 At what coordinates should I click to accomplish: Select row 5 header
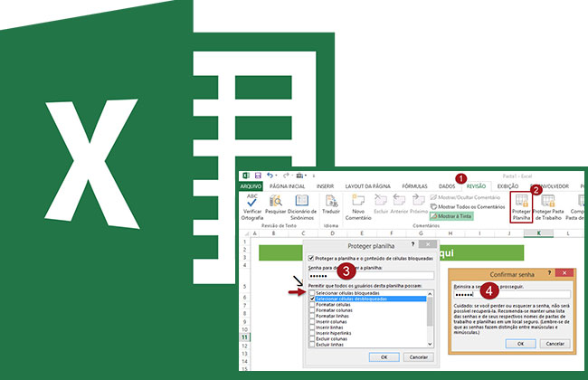[244, 287]
